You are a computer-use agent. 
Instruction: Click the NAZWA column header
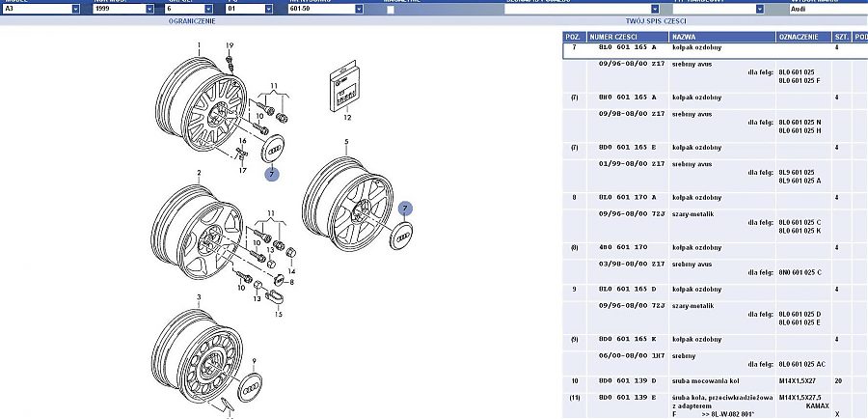(722, 37)
